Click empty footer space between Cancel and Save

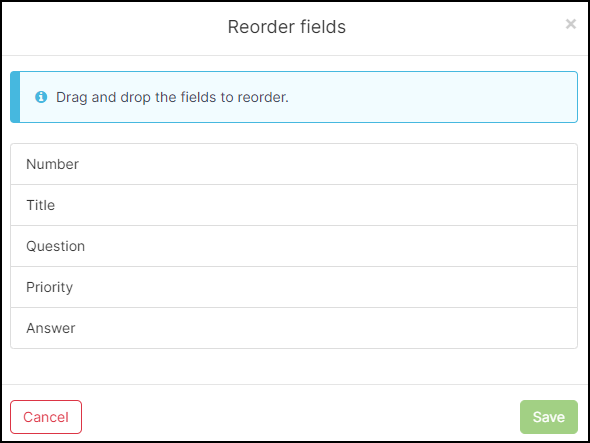coord(301,417)
